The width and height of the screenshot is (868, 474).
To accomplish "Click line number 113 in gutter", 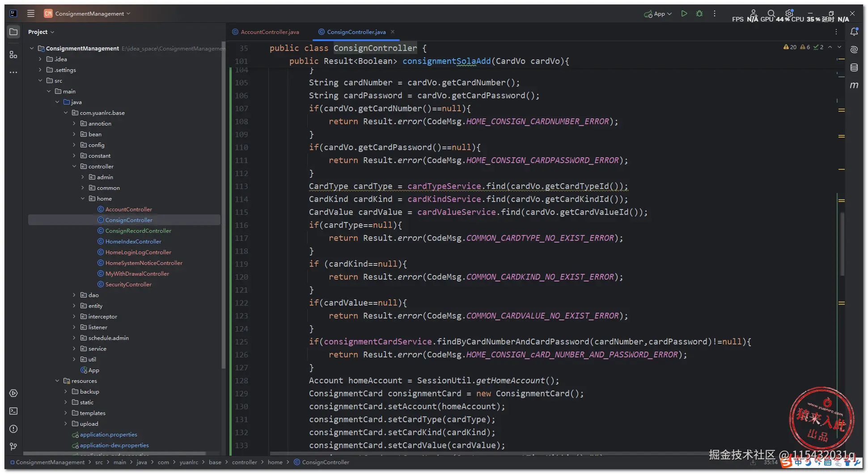I will 241,186.
